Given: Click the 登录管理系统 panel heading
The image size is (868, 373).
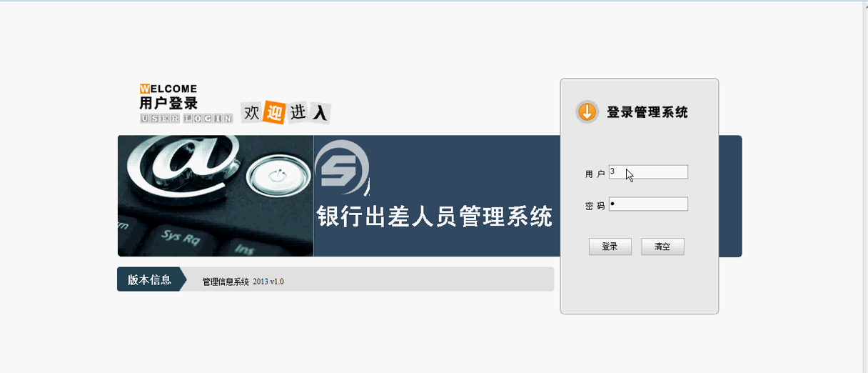Looking at the screenshot, I should [x=647, y=112].
